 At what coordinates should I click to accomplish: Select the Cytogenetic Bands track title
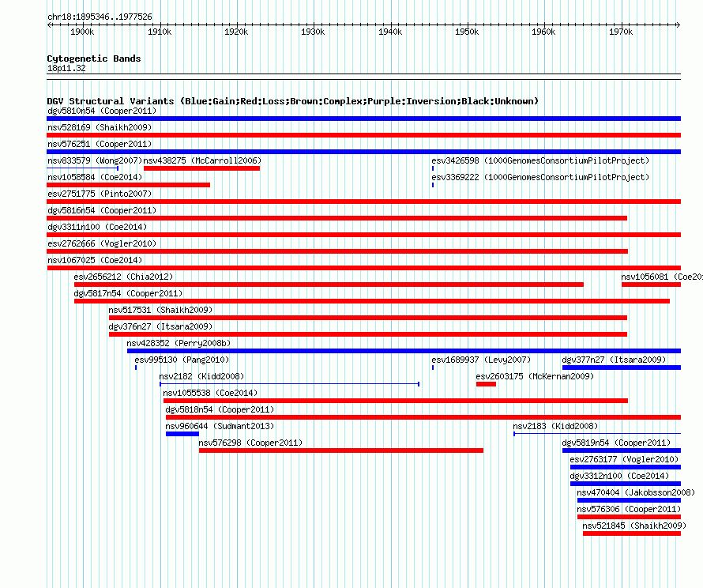pos(94,58)
